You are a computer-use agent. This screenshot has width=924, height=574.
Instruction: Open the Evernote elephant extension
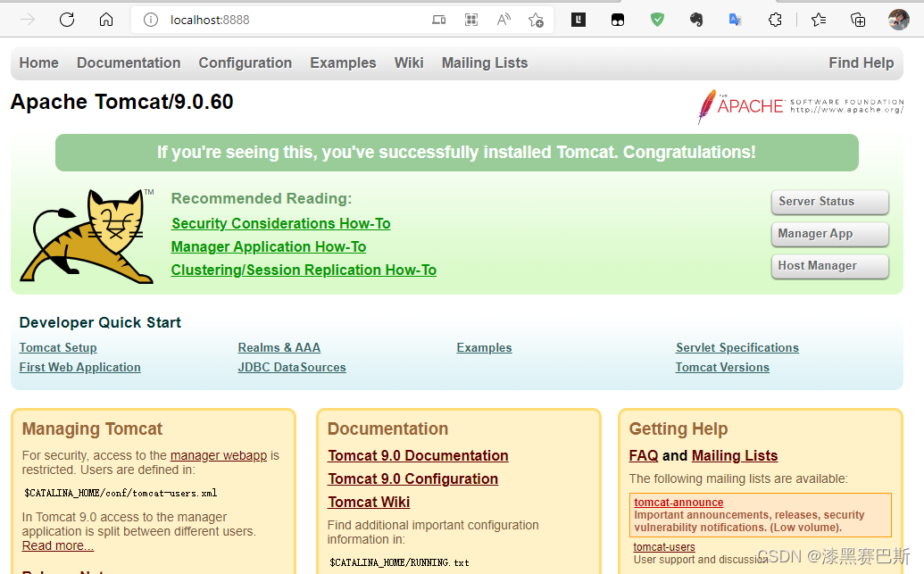pyautogui.click(x=696, y=20)
